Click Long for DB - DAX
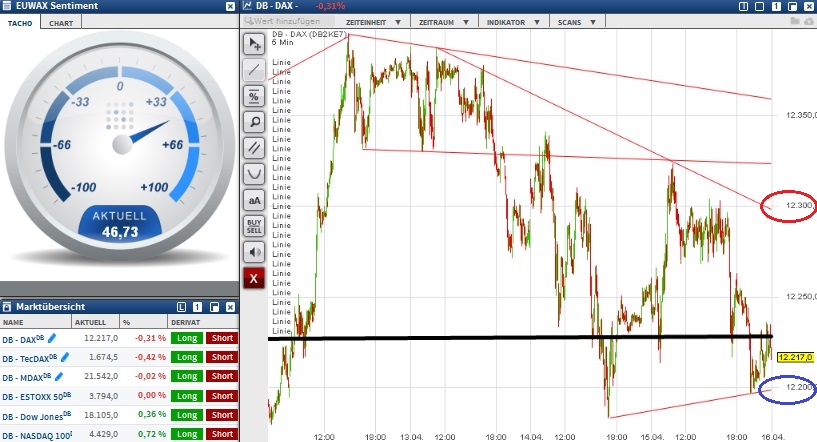 click(x=187, y=338)
